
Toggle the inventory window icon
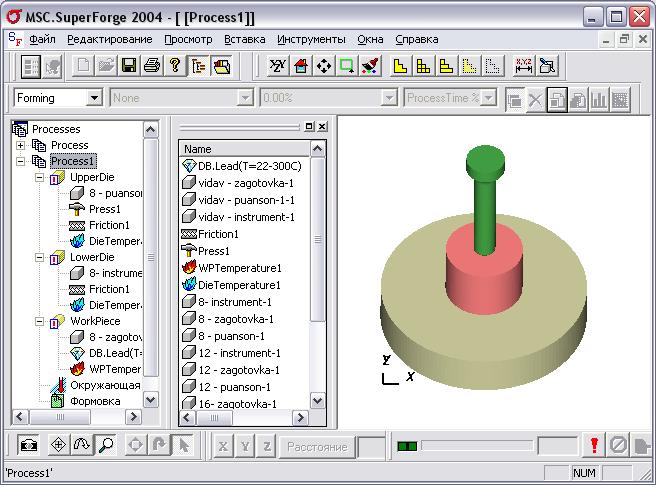(x=221, y=66)
